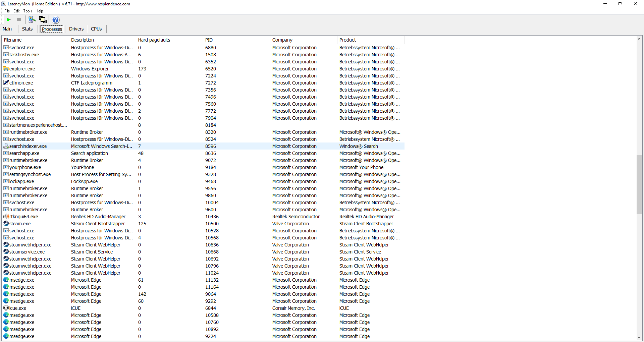Screen dimensions: 644x342
Task: Start monitoring with the green play icon
Action: [9, 20]
